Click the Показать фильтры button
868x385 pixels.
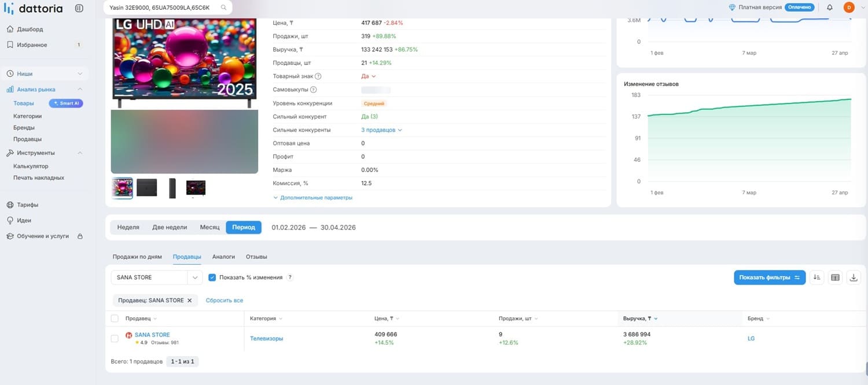click(770, 277)
